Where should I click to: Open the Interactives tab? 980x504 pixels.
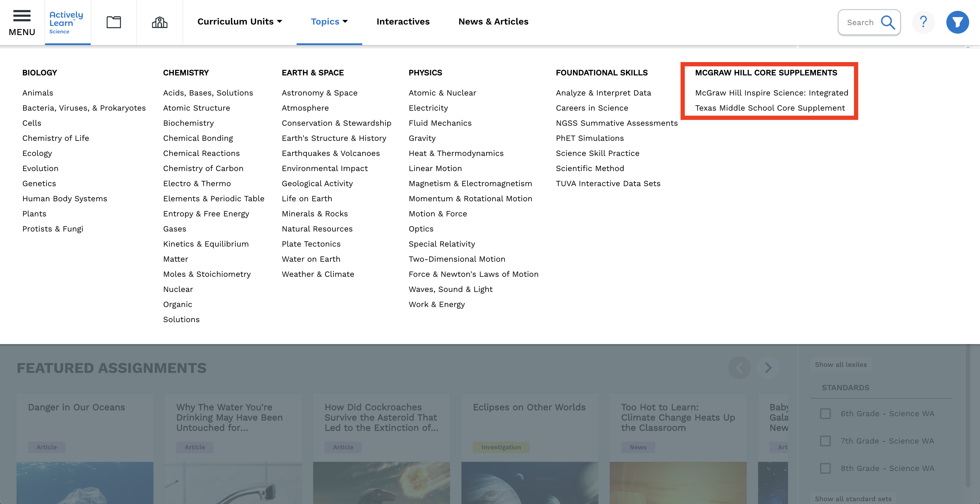pyautogui.click(x=403, y=22)
